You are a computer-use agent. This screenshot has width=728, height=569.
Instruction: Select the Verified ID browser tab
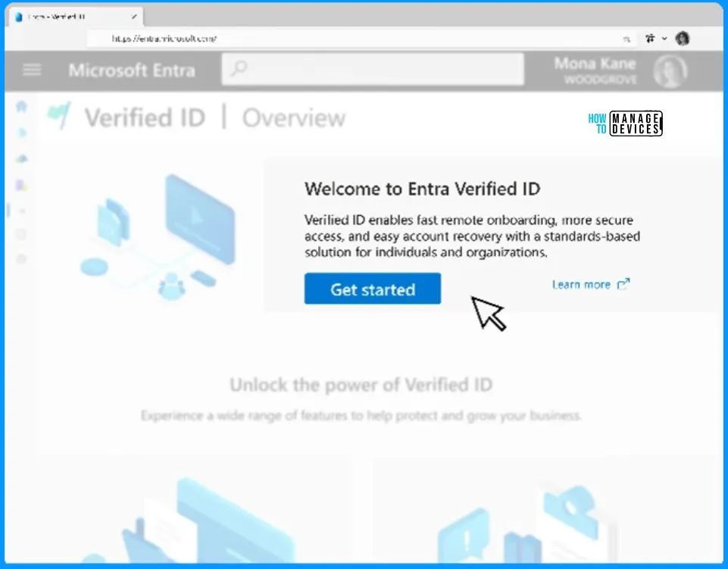[x=77, y=17]
